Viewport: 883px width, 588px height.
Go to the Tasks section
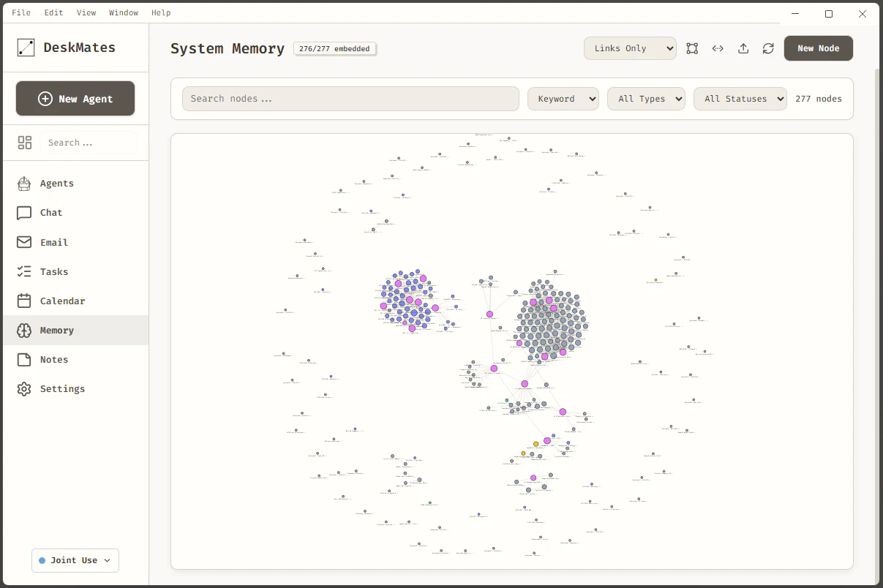[x=75, y=271]
